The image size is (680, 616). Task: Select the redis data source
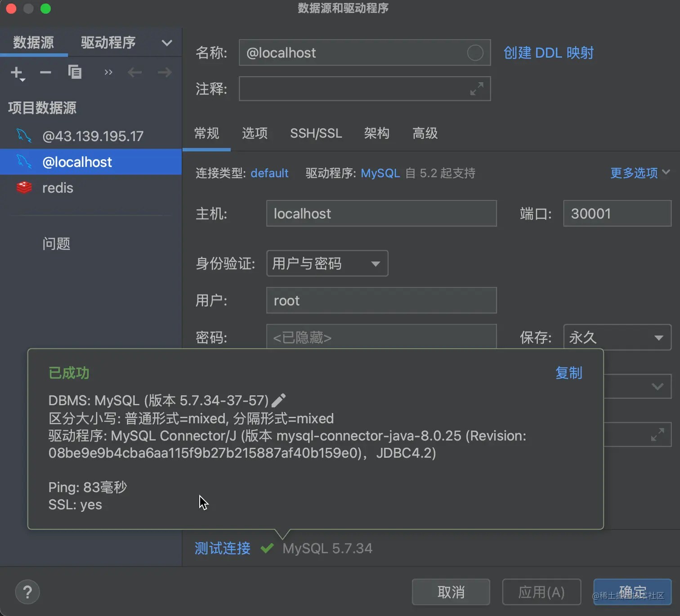(x=91, y=187)
